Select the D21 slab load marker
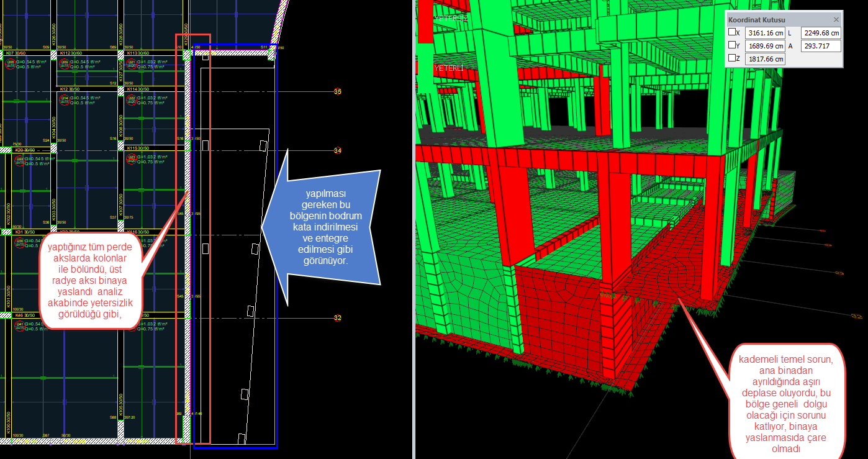 (x=132, y=63)
